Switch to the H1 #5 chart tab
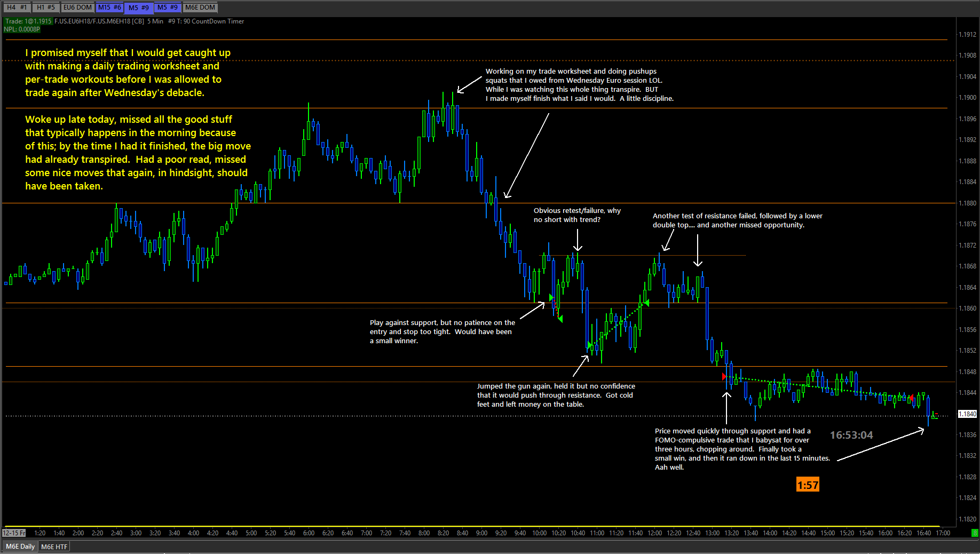Screen dimensions: 980x554 pos(46,7)
